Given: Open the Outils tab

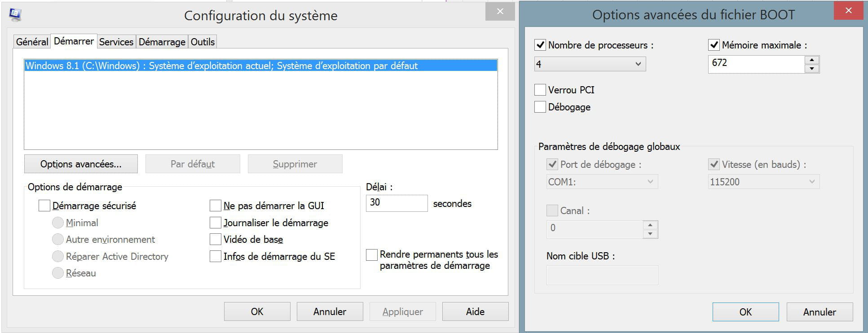Looking at the screenshot, I should [203, 42].
